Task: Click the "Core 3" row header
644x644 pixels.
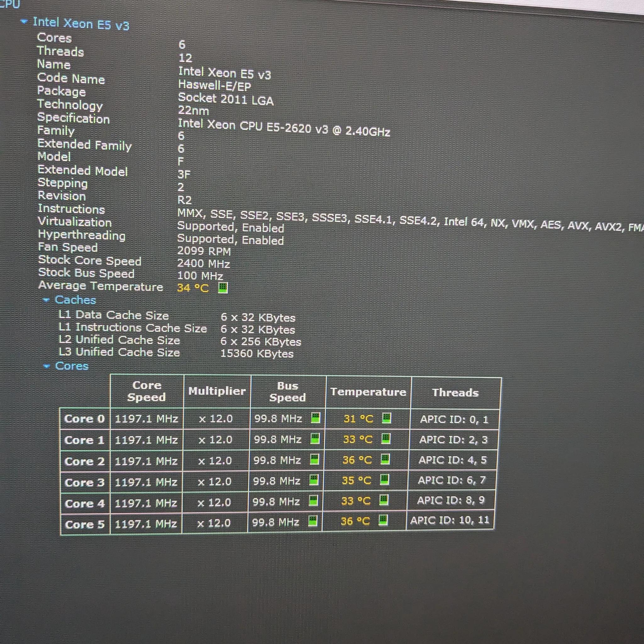Action: pyautogui.click(x=85, y=482)
